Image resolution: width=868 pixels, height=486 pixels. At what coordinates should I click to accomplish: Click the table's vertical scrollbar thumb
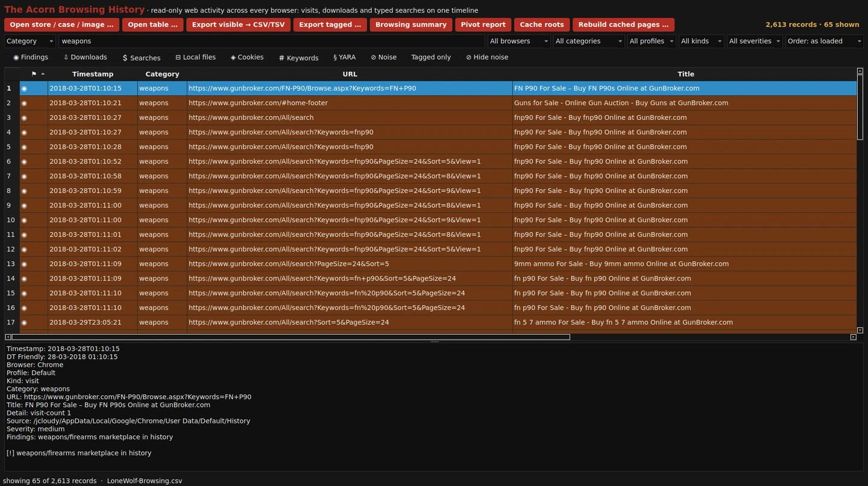860,107
